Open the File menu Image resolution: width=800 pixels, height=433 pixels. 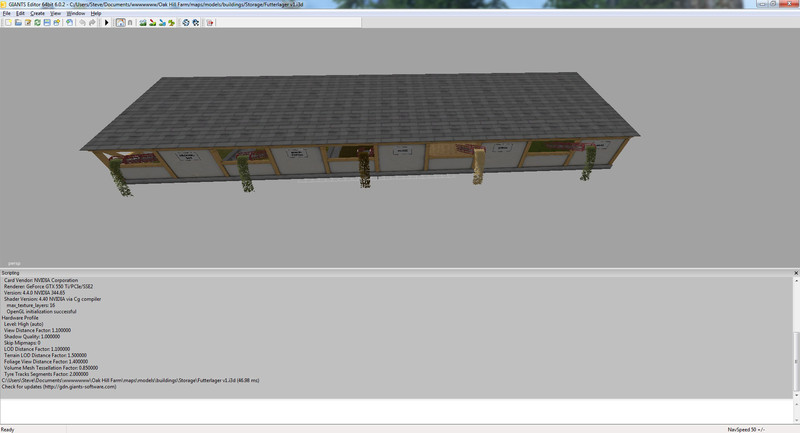point(6,13)
